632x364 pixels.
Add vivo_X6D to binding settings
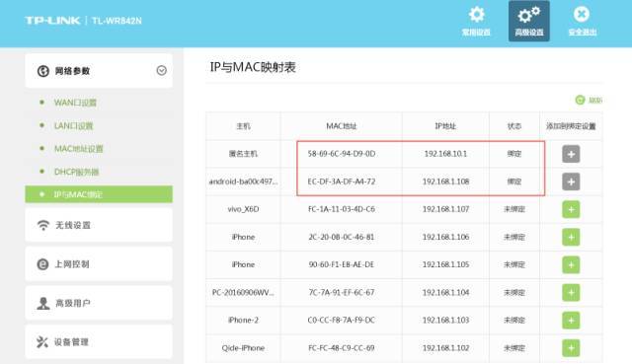click(x=571, y=209)
